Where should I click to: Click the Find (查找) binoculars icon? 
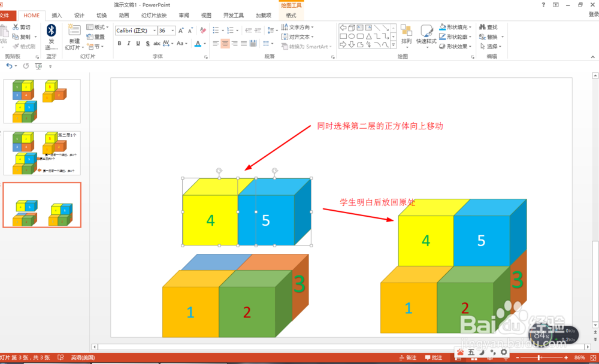(482, 27)
